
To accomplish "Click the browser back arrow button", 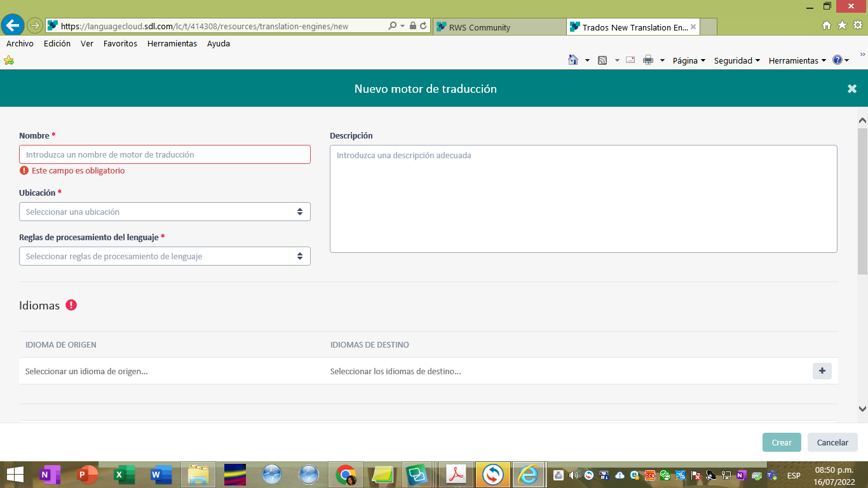I will tap(13, 25).
